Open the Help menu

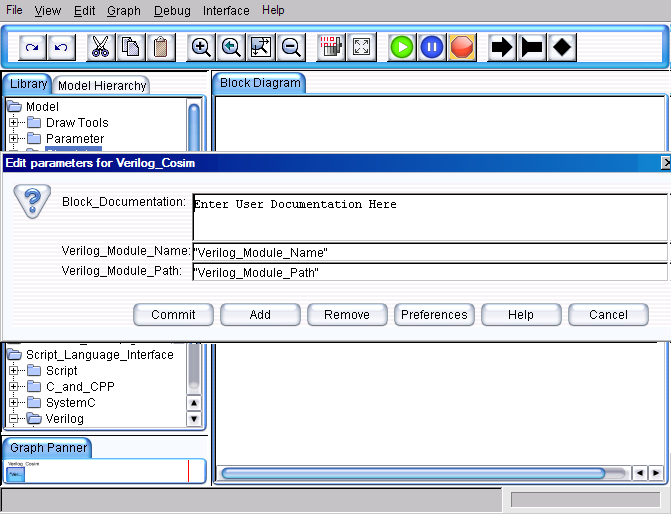click(x=273, y=10)
